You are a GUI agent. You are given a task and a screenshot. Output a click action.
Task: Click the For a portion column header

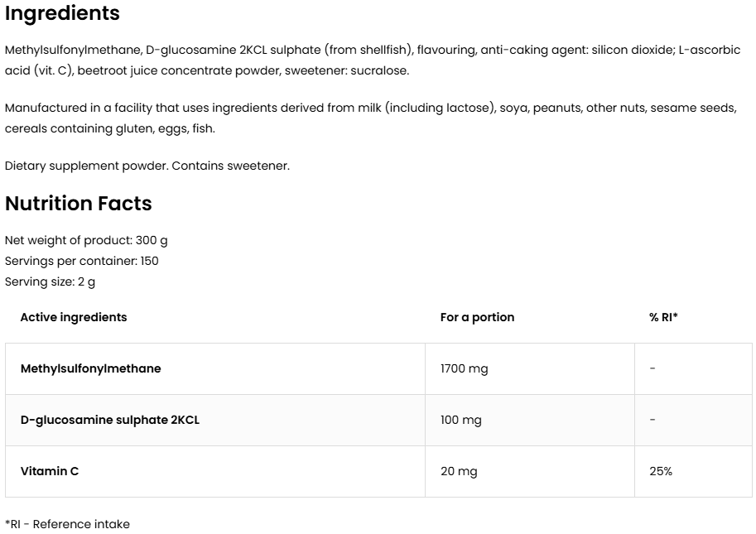[477, 317]
